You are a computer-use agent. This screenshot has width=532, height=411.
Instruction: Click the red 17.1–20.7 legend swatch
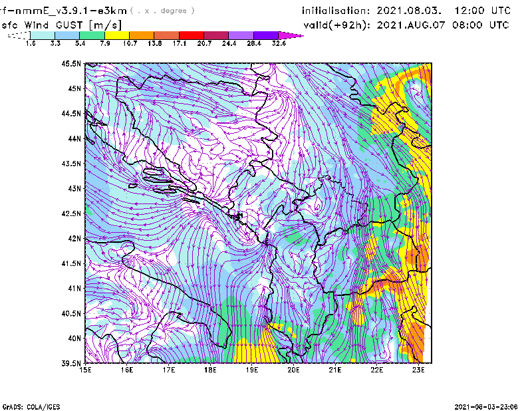pos(192,35)
